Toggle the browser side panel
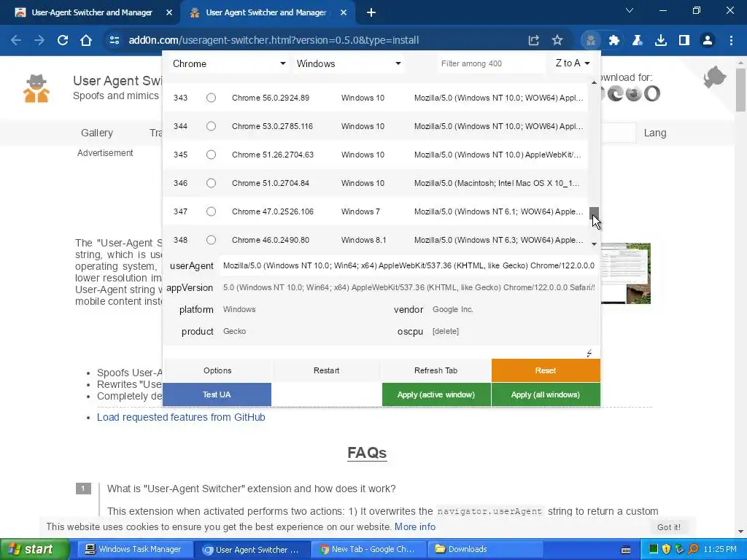Screen dimensions: 747x560 click(684, 41)
